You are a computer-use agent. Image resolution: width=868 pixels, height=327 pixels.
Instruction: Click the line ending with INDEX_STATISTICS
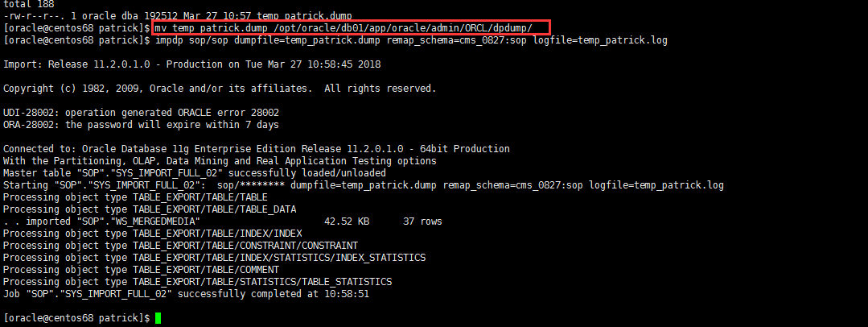click(x=214, y=258)
